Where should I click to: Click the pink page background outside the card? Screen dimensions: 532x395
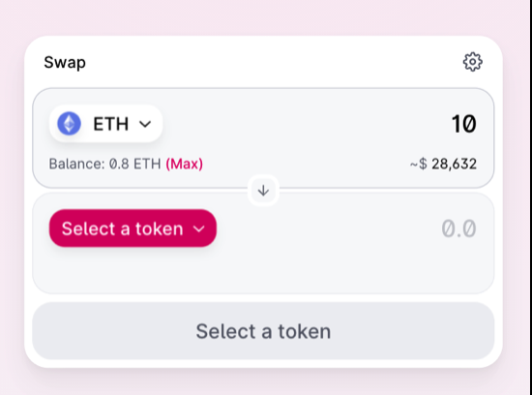265,17
